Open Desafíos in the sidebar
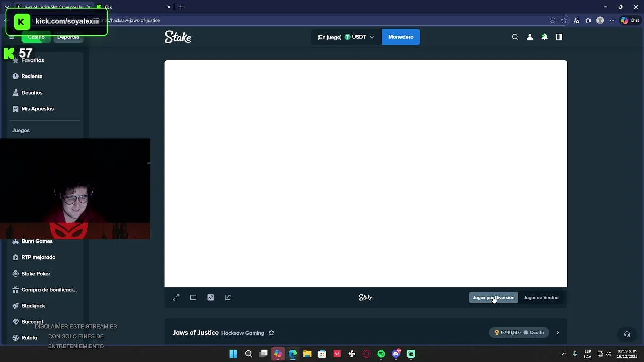644x362 pixels. click(32, 93)
